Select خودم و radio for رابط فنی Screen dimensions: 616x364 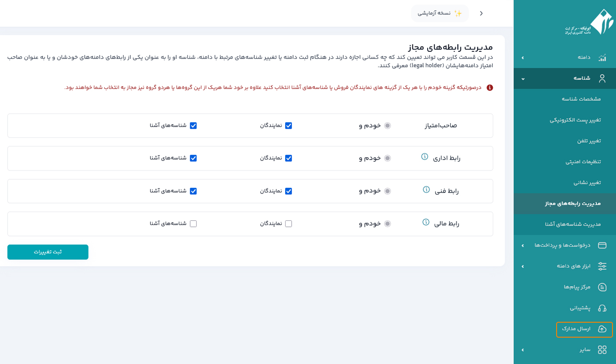(387, 191)
